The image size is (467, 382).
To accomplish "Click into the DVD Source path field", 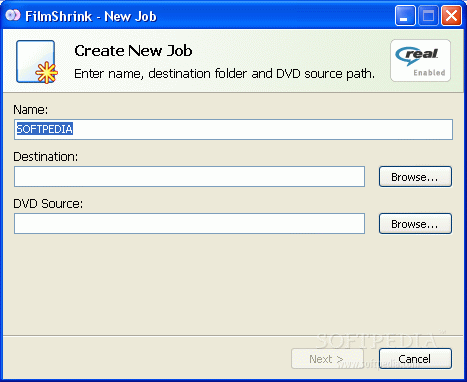I will 189,224.
